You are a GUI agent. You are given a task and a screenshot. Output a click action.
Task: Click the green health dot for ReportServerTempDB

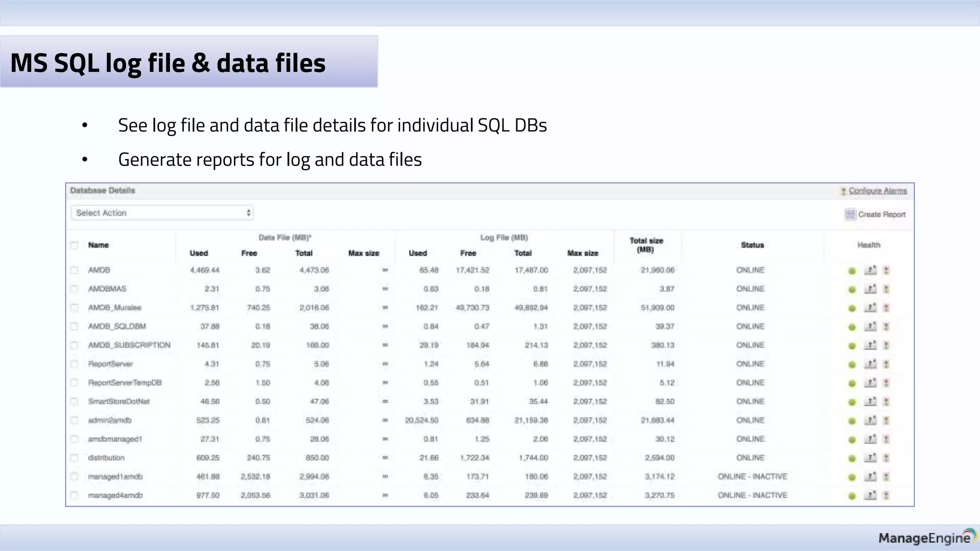coord(852,383)
